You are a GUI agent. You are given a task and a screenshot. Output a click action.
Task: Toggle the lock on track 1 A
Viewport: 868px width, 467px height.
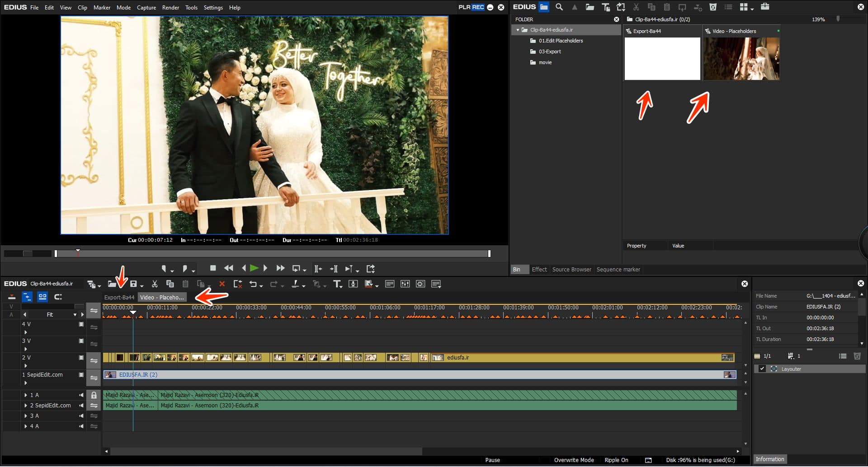94,395
